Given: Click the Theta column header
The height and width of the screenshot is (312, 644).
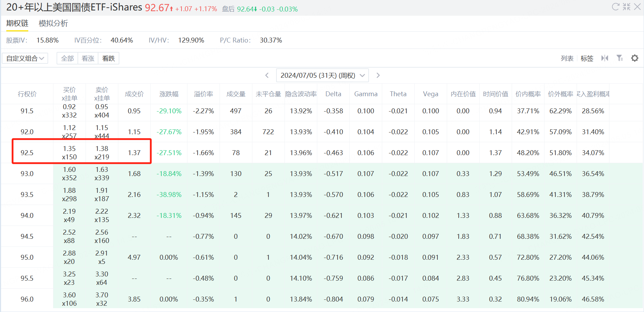Looking at the screenshot, I should 398,94.
